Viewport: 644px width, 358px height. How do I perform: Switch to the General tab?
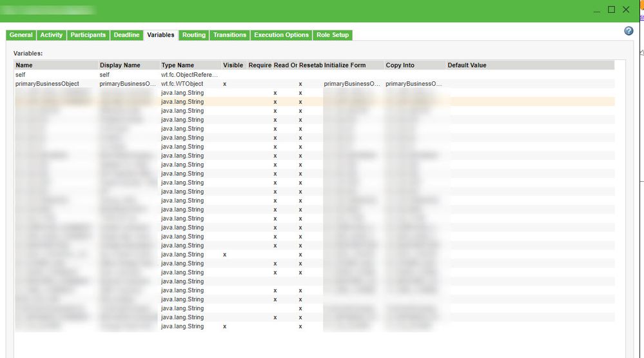(x=21, y=35)
